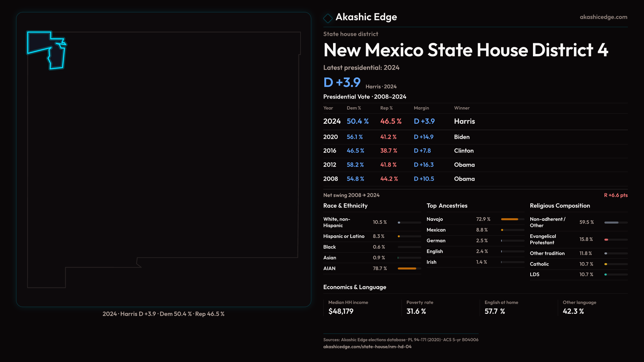Image resolution: width=644 pixels, height=362 pixels.
Task: Click the Akashic Edge diamond logo icon
Action: point(328,18)
